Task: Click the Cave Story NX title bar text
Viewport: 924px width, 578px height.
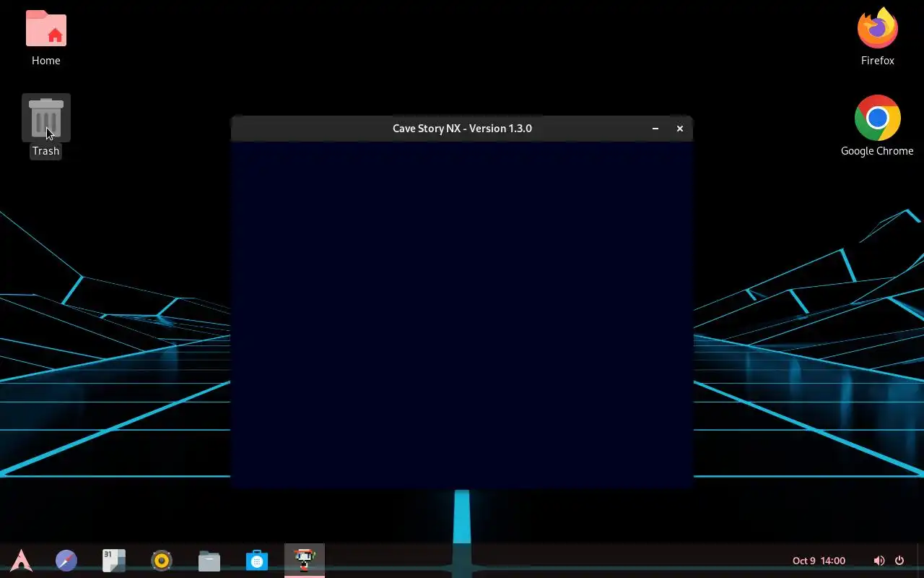Action: (x=462, y=129)
